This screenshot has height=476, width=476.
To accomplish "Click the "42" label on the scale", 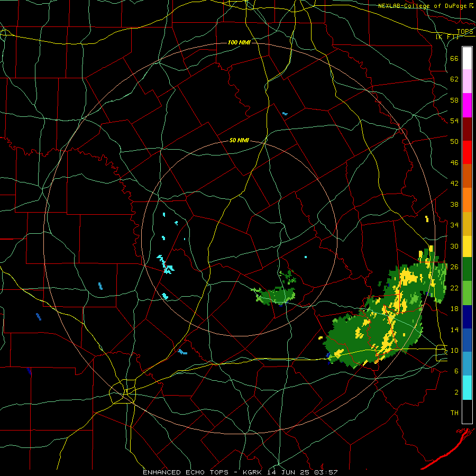I will (454, 184).
